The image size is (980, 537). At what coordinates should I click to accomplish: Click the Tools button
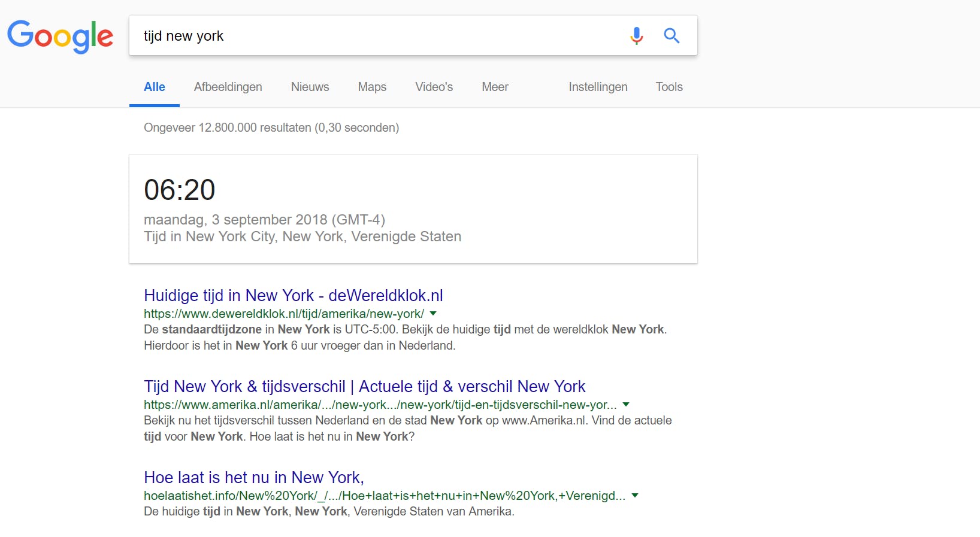pos(669,87)
